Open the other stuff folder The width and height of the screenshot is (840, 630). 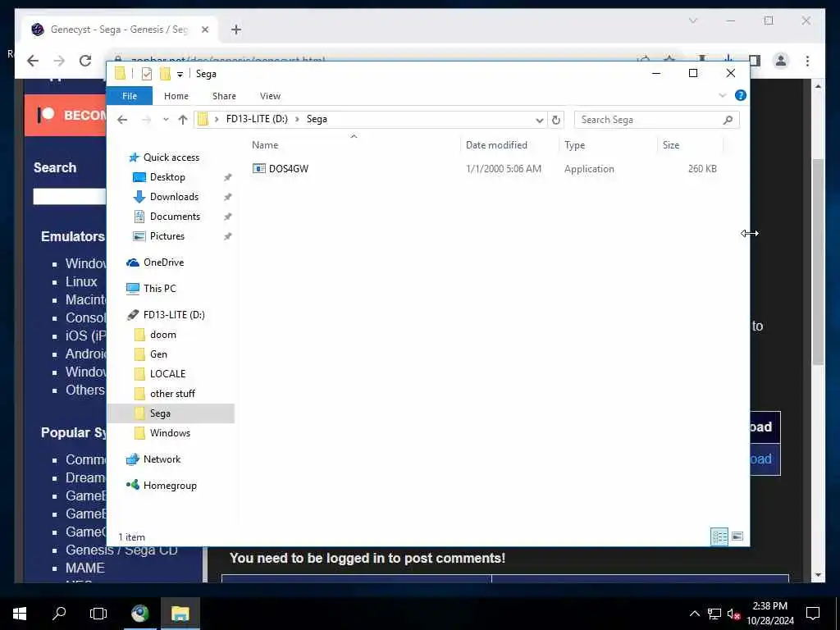click(172, 394)
